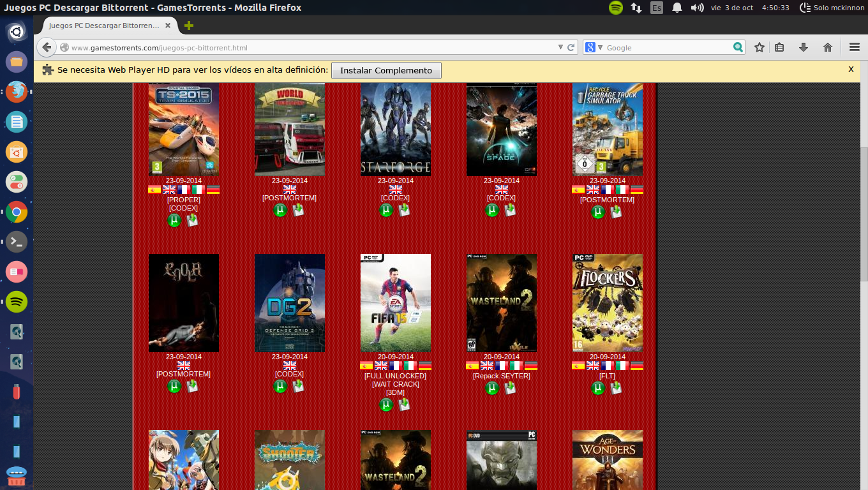Open Firefox downloads with the arrow icon
Screen dimensions: 868x490
[804, 47]
